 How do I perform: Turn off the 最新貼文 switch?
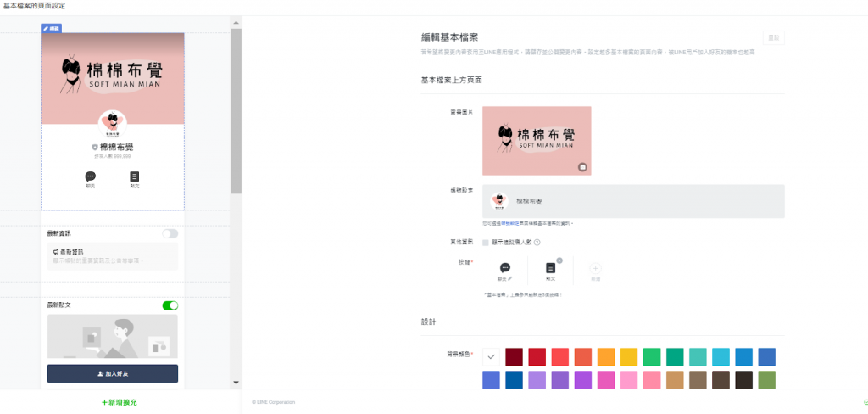coord(170,305)
